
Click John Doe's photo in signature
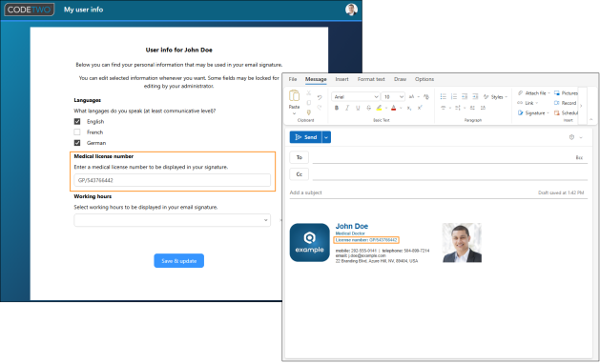point(462,243)
